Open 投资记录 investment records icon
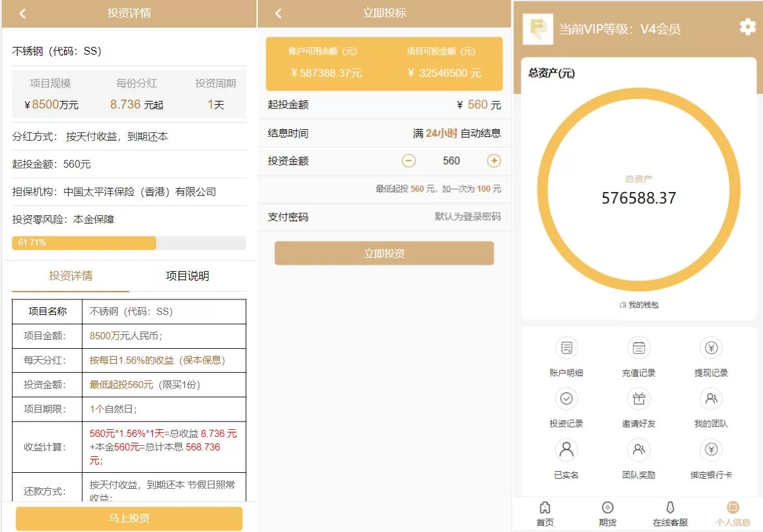763x532 pixels. (x=566, y=399)
